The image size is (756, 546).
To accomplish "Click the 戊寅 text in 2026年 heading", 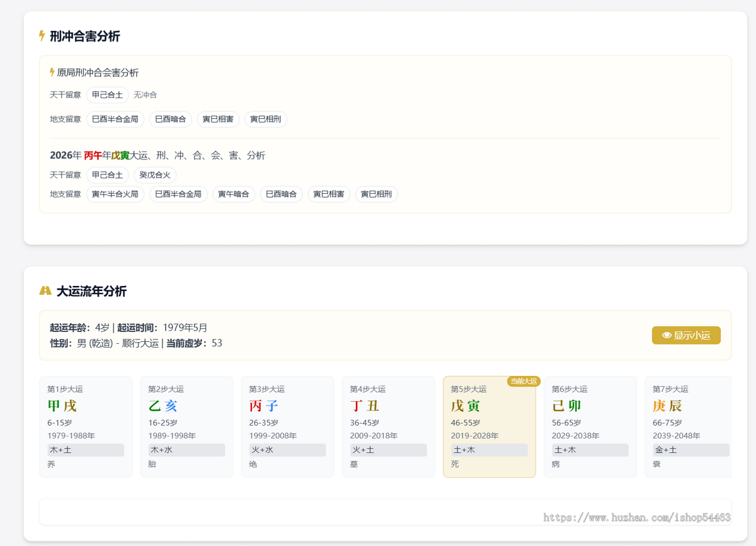I will (x=120, y=156).
